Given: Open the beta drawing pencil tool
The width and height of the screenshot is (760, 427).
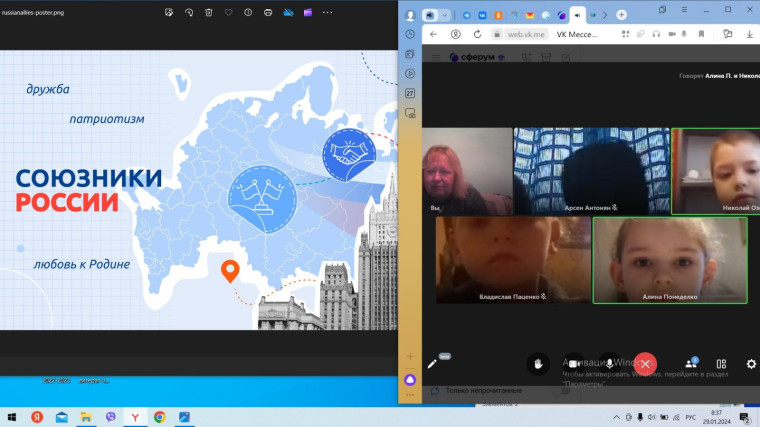Looking at the screenshot, I should [x=432, y=364].
